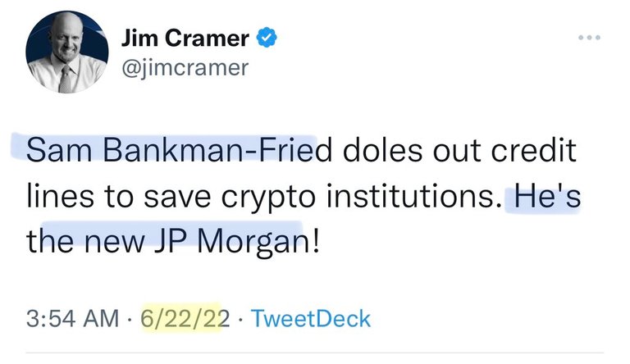The height and width of the screenshot is (364, 630).
Task: Click the blue verified checkmark badge
Action: click(267, 38)
